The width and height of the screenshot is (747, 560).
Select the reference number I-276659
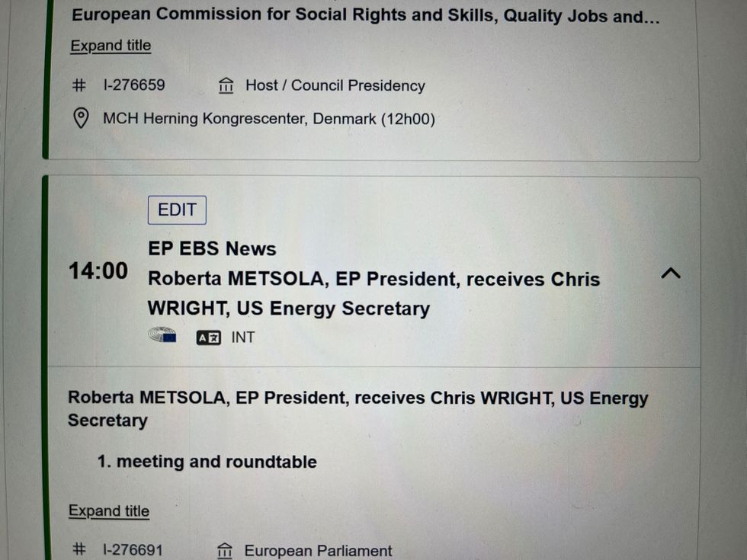coord(133,85)
